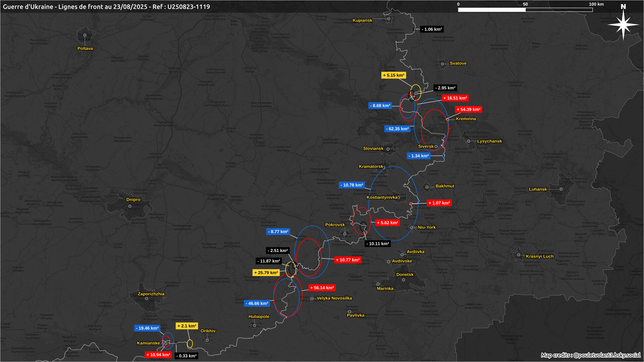The image size is (644, 362).
Task: Click the Kupiansk city marker dot
Action: (389, 19)
